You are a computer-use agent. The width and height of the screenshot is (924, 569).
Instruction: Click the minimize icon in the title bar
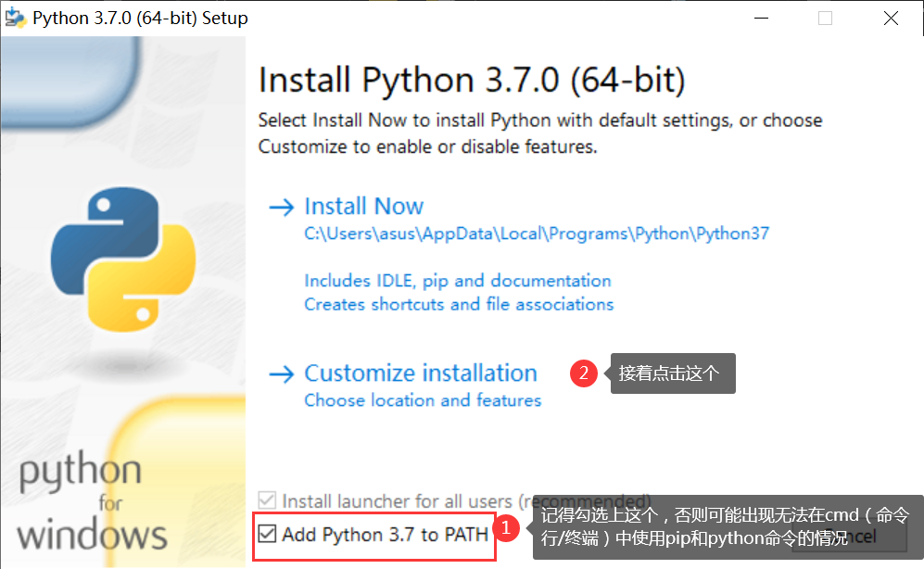[761, 17]
